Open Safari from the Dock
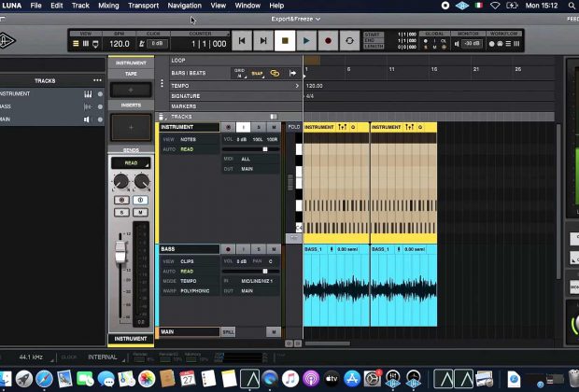Viewport: 579px width, 392px height. pos(44,379)
